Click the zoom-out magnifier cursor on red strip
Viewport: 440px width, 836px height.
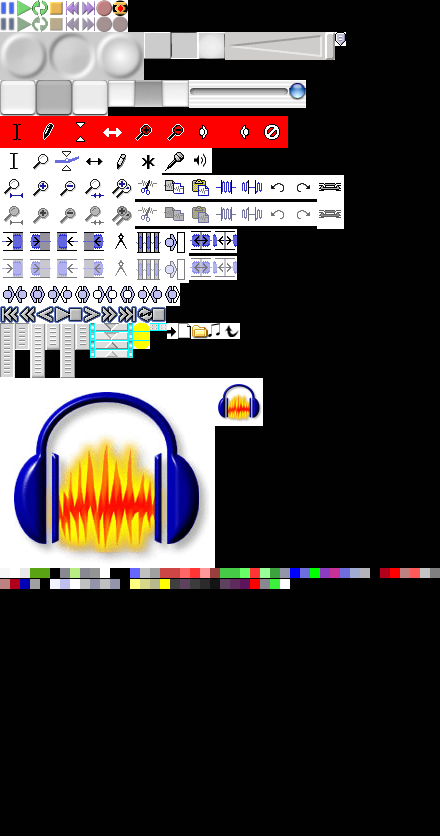coord(175,132)
